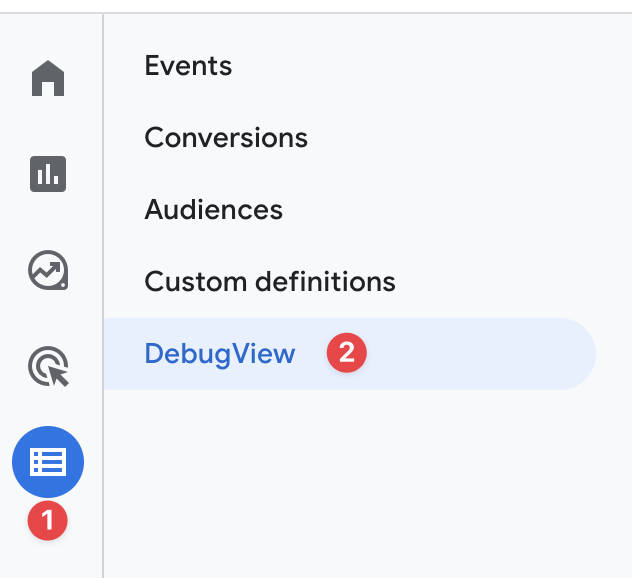
Task: Open Custom definitions
Action: (x=270, y=281)
